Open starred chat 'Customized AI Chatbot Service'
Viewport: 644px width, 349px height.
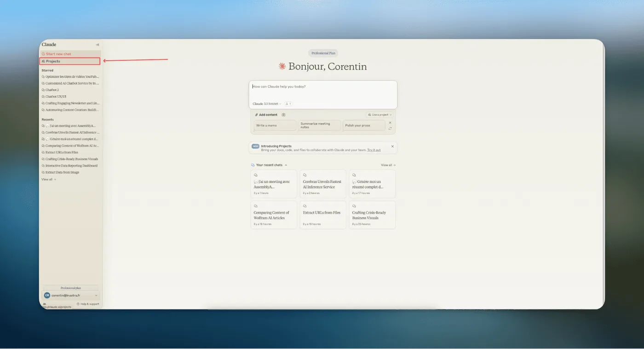point(70,83)
